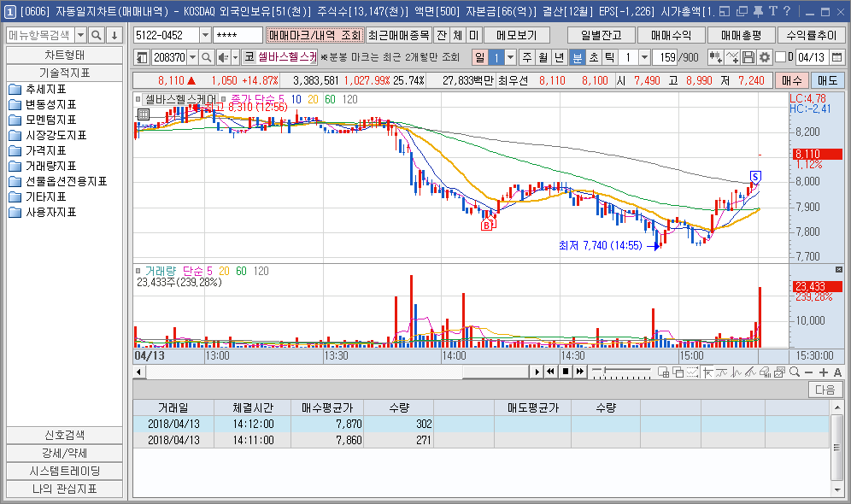Image resolution: width=851 pixels, height=504 pixels.
Task: Click the chart zoom magnifier icon
Action: click(x=795, y=372)
